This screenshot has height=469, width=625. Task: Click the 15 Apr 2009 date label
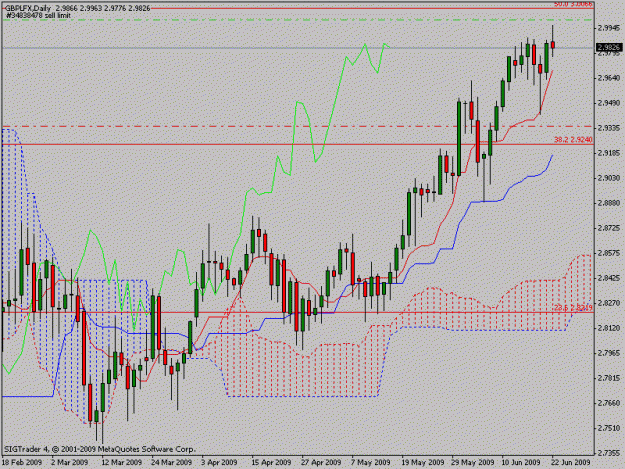271,463
